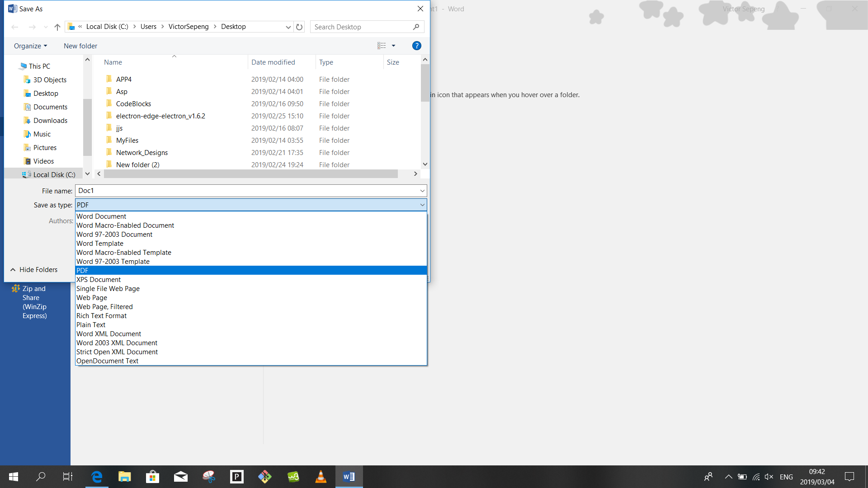Image resolution: width=868 pixels, height=488 pixels.
Task: Select Word Document from type list
Action: (x=101, y=216)
